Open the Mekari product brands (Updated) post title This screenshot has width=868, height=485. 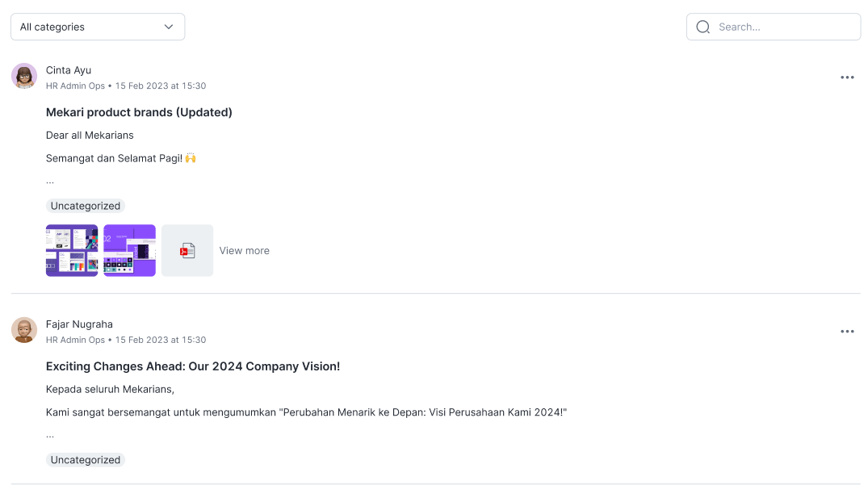139,112
